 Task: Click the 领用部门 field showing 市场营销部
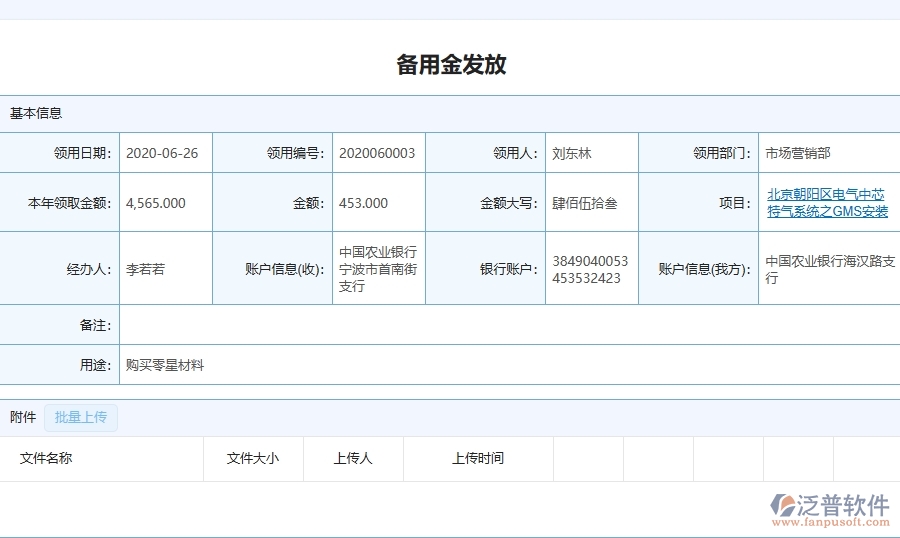[798, 153]
